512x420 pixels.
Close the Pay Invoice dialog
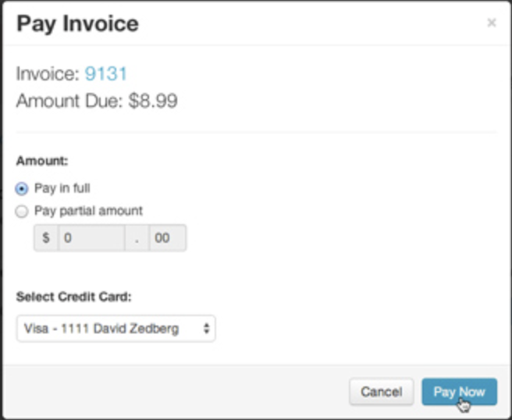pos(491,23)
